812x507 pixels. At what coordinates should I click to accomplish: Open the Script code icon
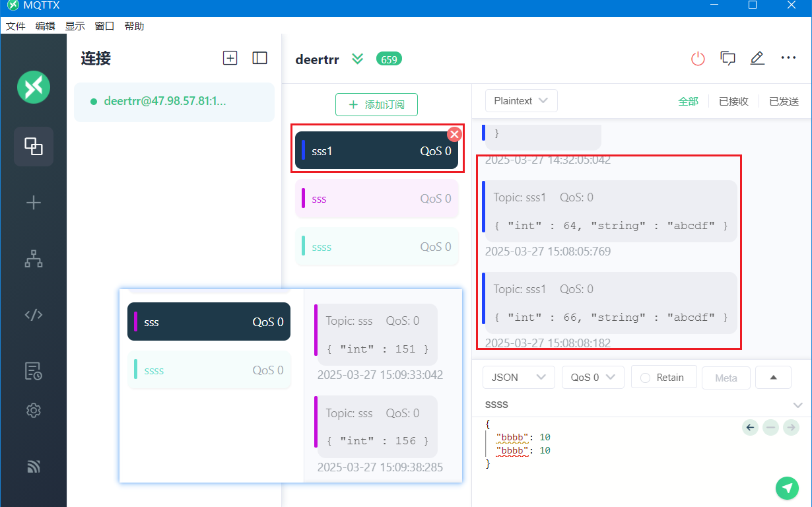[34, 315]
